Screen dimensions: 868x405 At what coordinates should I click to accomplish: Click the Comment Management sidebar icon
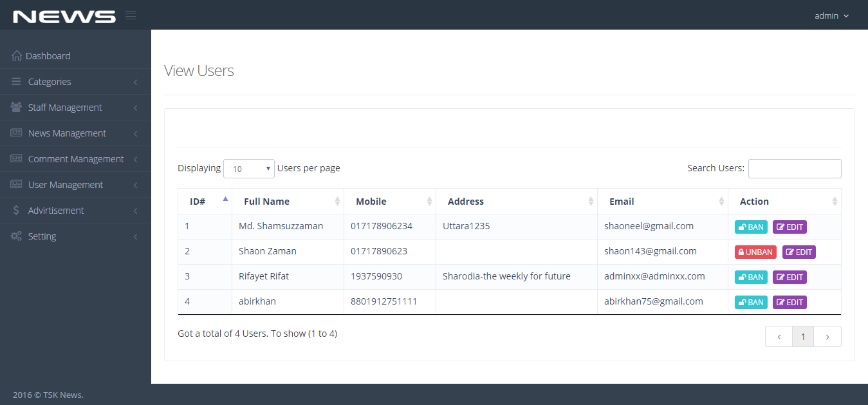click(16, 159)
